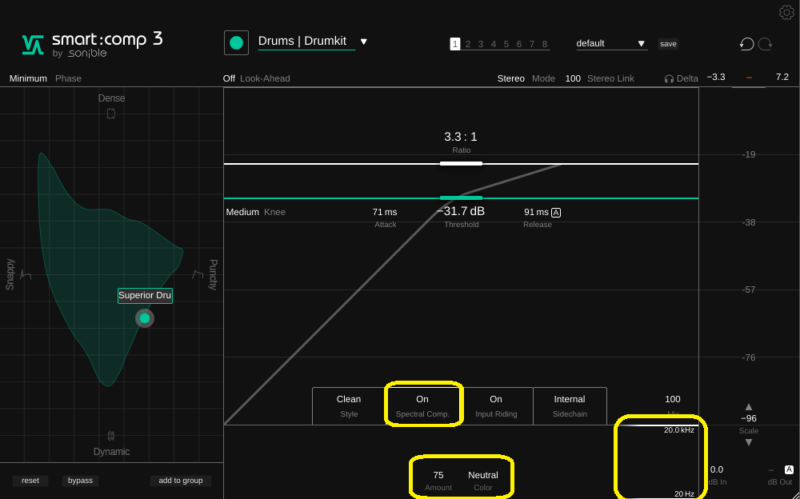Toggle the green learn button beside the profile
The height and width of the screenshot is (499, 800).
[237, 43]
